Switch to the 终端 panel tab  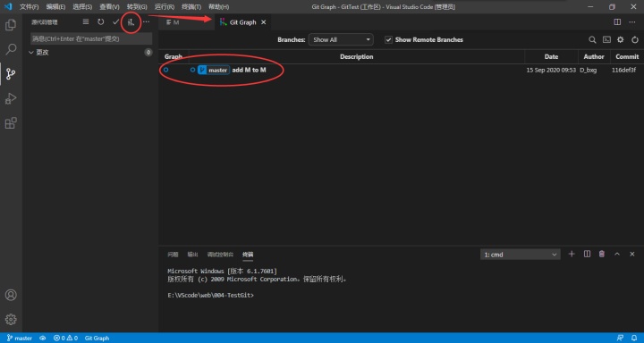click(248, 255)
